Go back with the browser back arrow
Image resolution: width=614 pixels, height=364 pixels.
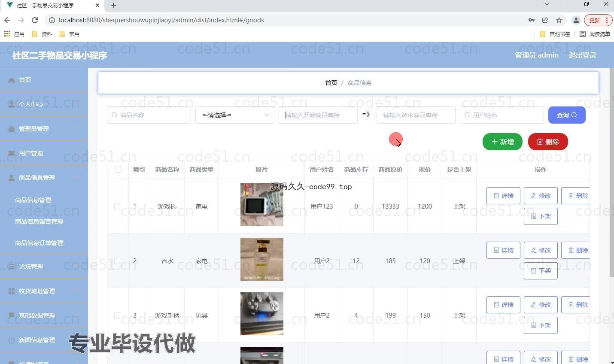coord(7,20)
